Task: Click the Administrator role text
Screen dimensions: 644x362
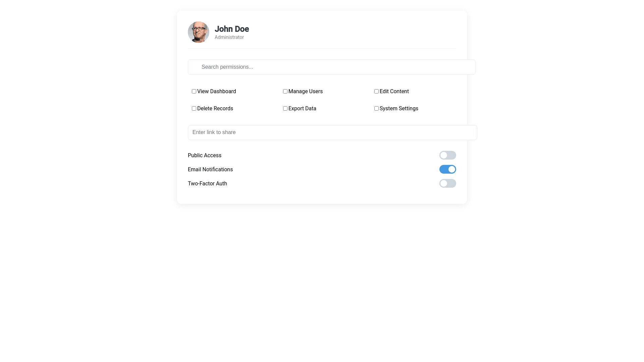Action: [229, 37]
